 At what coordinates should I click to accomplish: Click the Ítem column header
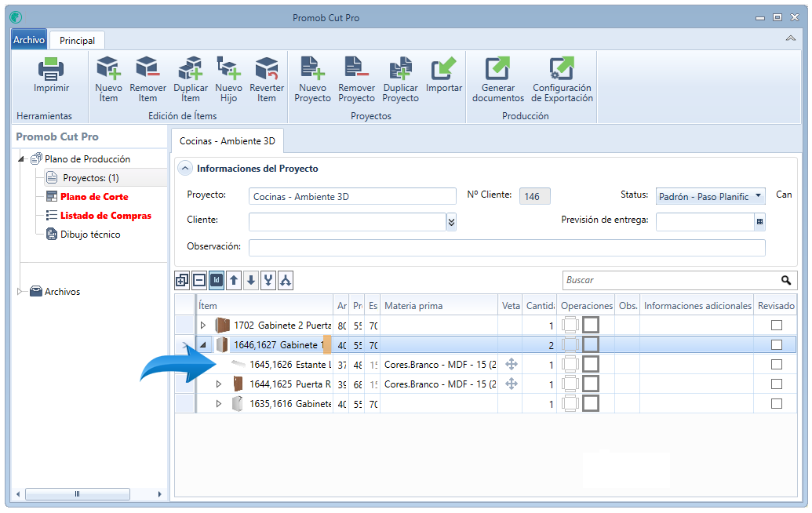click(264, 305)
